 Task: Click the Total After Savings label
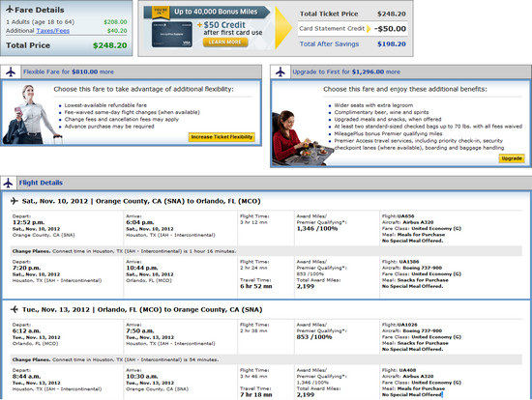[x=329, y=44]
